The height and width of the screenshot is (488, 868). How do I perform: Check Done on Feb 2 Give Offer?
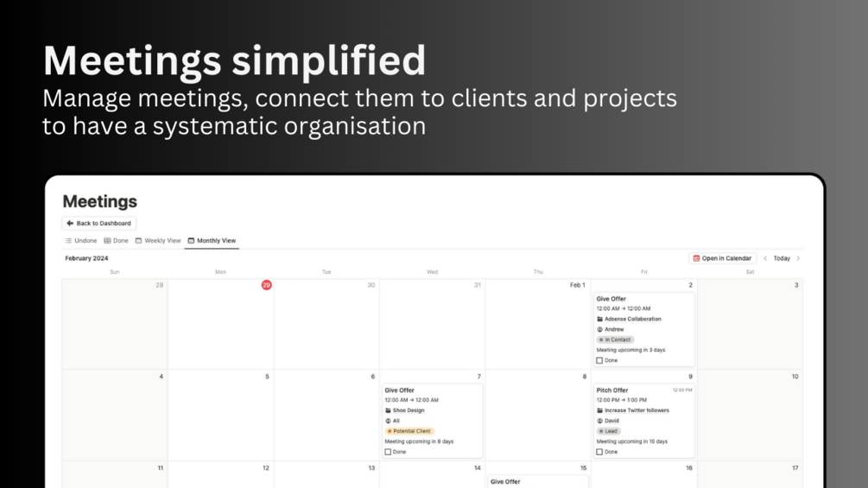pyautogui.click(x=599, y=360)
